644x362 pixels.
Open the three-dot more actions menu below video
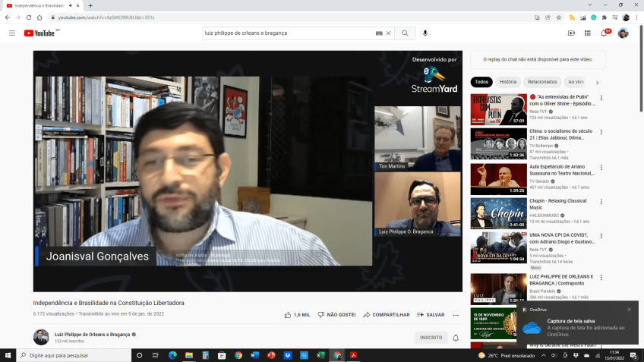point(456,314)
